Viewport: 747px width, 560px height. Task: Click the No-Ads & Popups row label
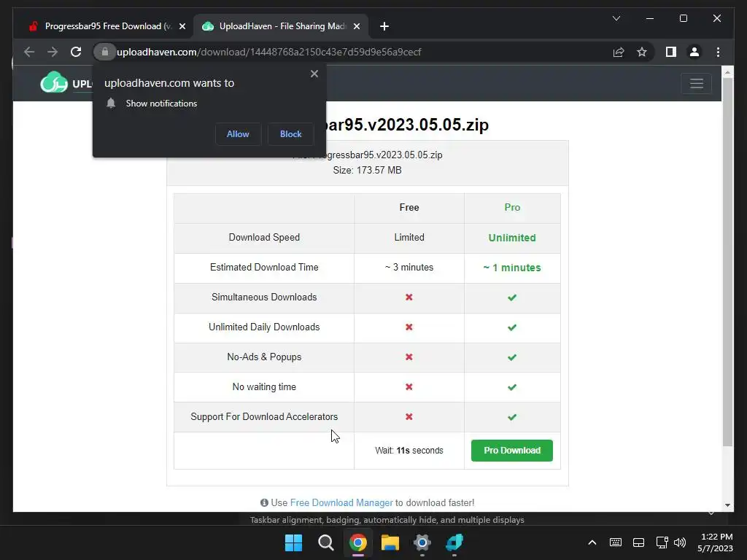click(x=264, y=357)
